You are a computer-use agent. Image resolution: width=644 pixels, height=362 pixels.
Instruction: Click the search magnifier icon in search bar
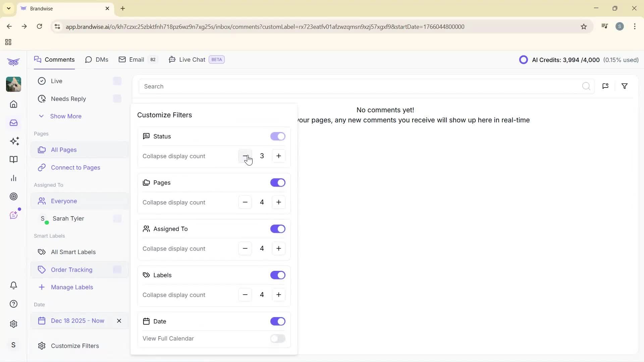[586, 86]
